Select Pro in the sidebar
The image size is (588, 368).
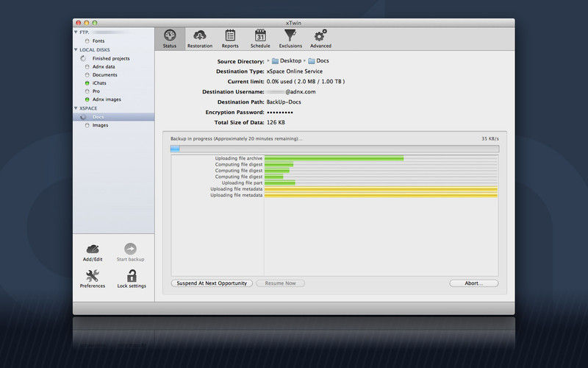[x=96, y=91]
